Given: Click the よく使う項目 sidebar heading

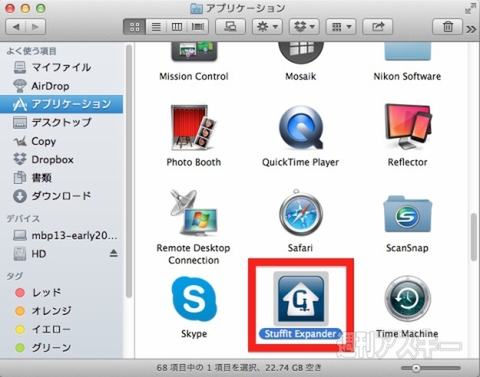Looking at the screenshot, I should [32, 51].
